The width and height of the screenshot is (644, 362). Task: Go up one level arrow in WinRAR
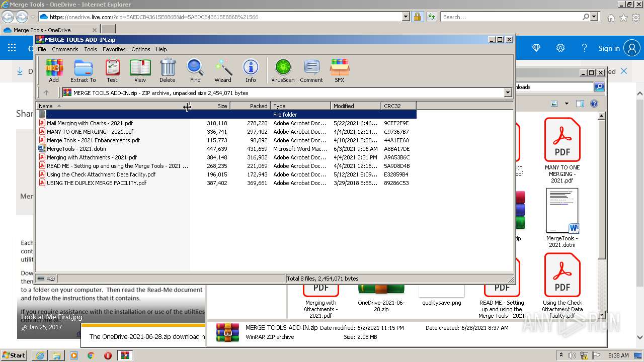(x=46, y=93)
